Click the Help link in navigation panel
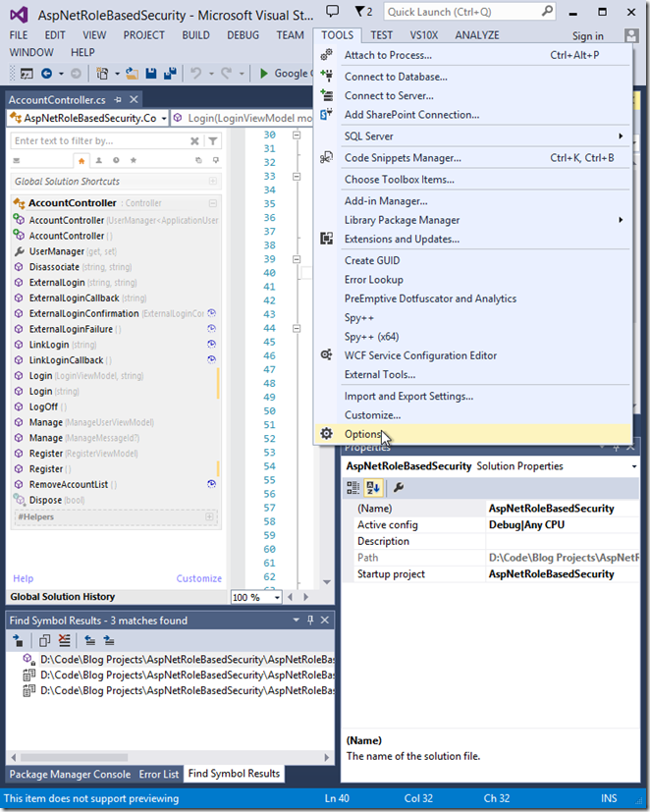The height and width of the screenshot is (812, 650). tap(23, 578)
